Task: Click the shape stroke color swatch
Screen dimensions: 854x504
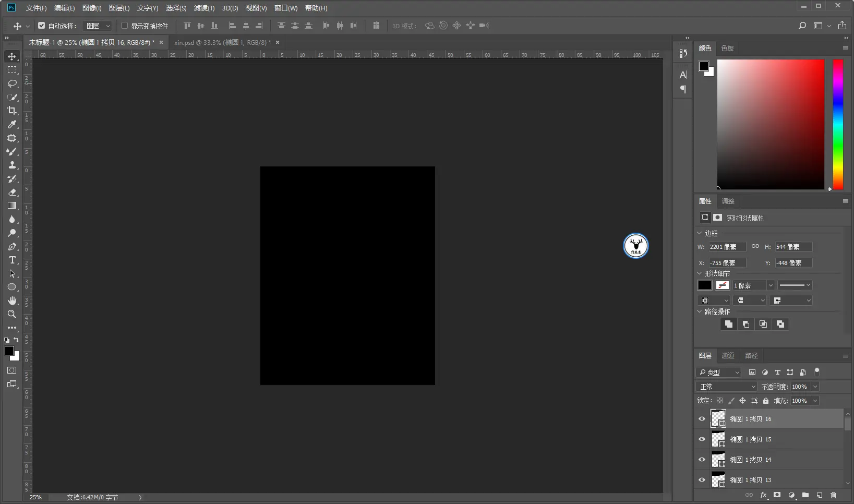Action: (x=723, y=285)
